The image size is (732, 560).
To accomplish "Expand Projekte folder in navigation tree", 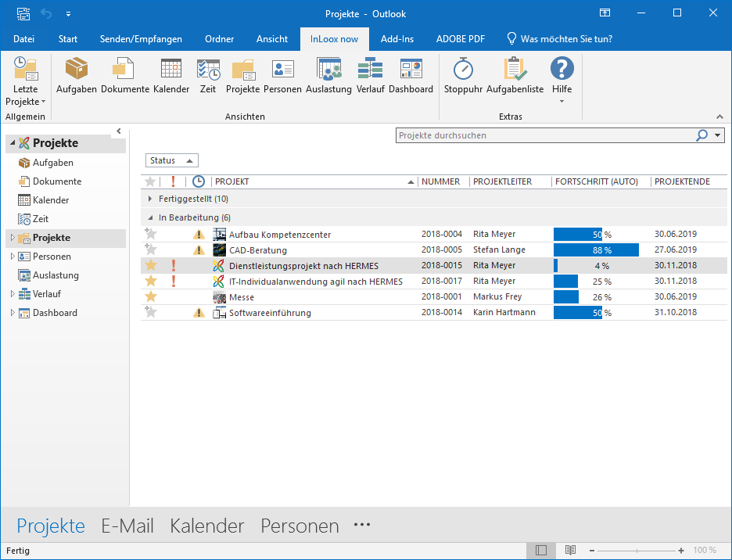I will click(13, 238).
